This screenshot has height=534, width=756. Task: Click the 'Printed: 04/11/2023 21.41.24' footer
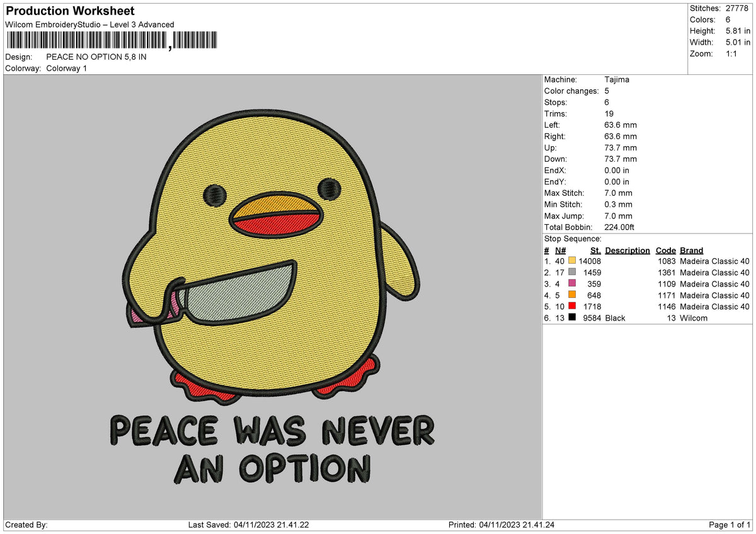coord(501,525)
